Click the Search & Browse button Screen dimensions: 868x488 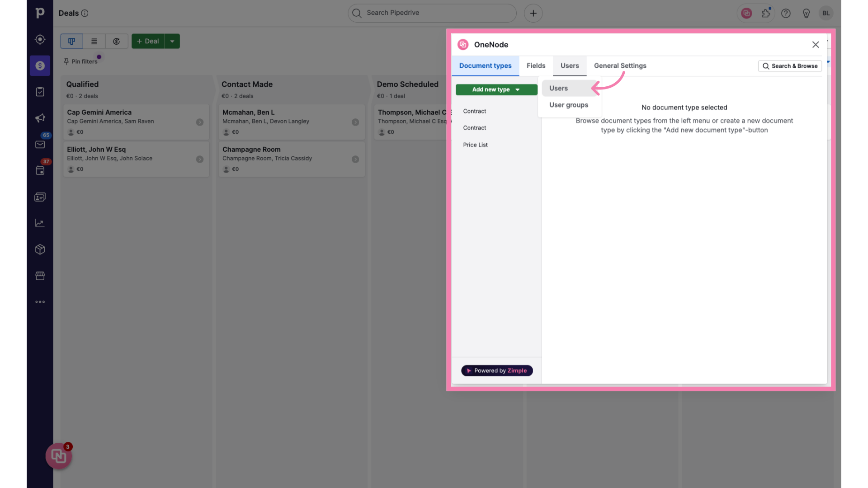click(x=790, y=66)
